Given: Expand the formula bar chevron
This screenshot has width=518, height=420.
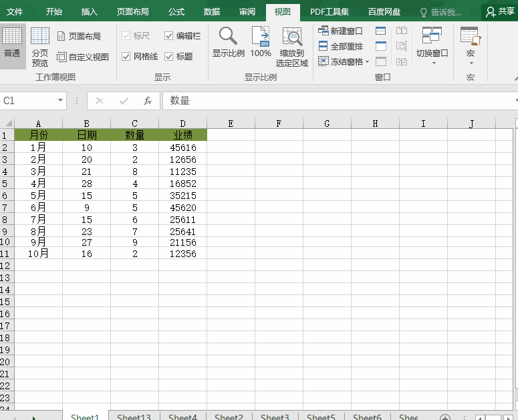Looking at the screenshot, I should tap(516, 100).
